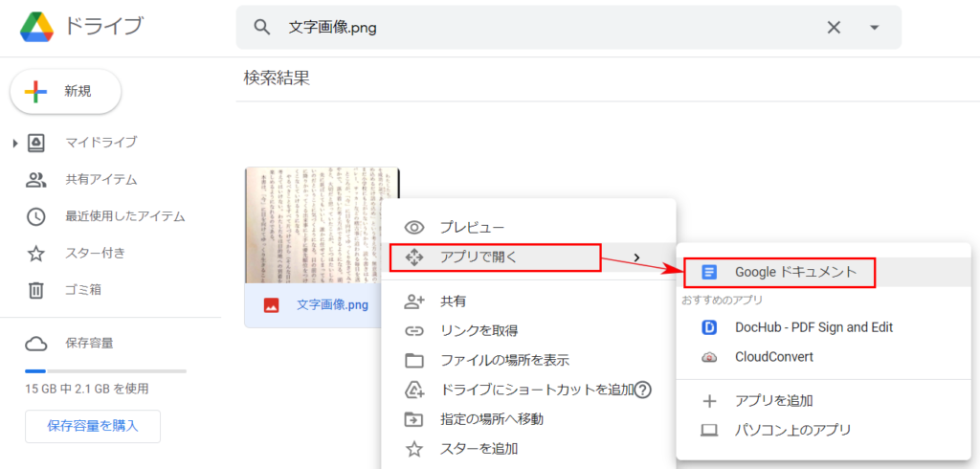Click the eye preview icon
980x469 pixels.
(x=414, y=228)
